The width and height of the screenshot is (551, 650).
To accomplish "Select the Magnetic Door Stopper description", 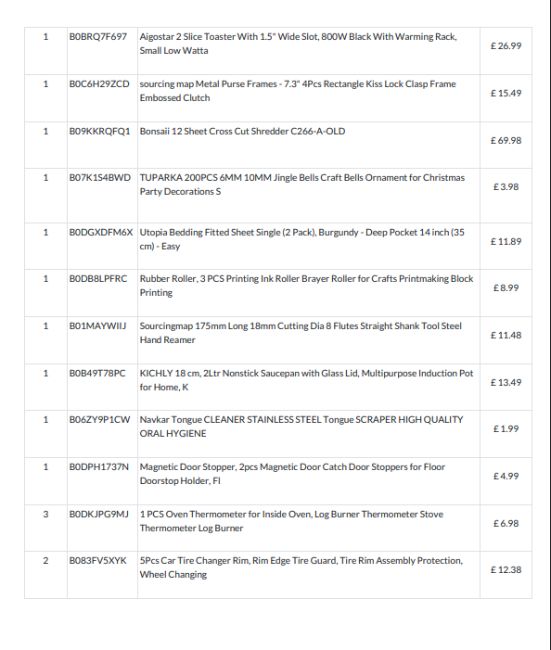I will (292, 474).
